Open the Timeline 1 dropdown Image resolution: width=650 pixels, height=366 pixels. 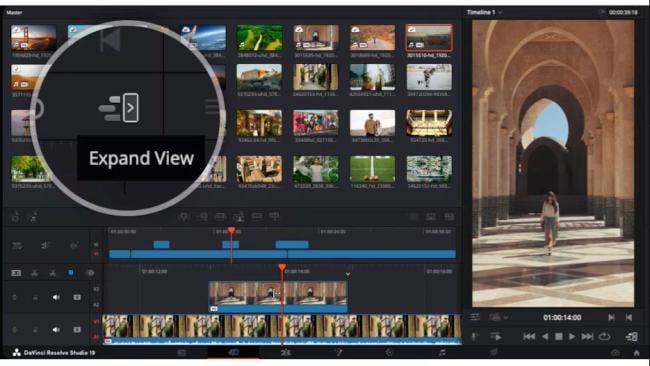click(x=484, y=12)
